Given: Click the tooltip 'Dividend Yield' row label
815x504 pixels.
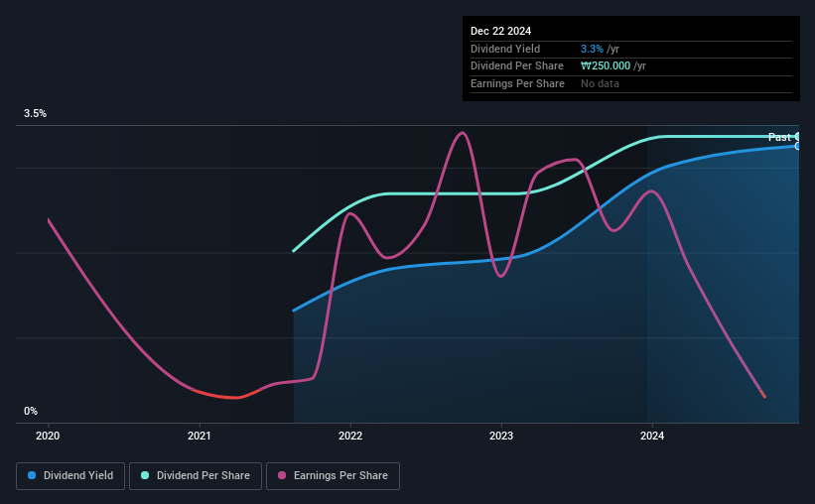Looking at the screenshot, I should [505, 49].
